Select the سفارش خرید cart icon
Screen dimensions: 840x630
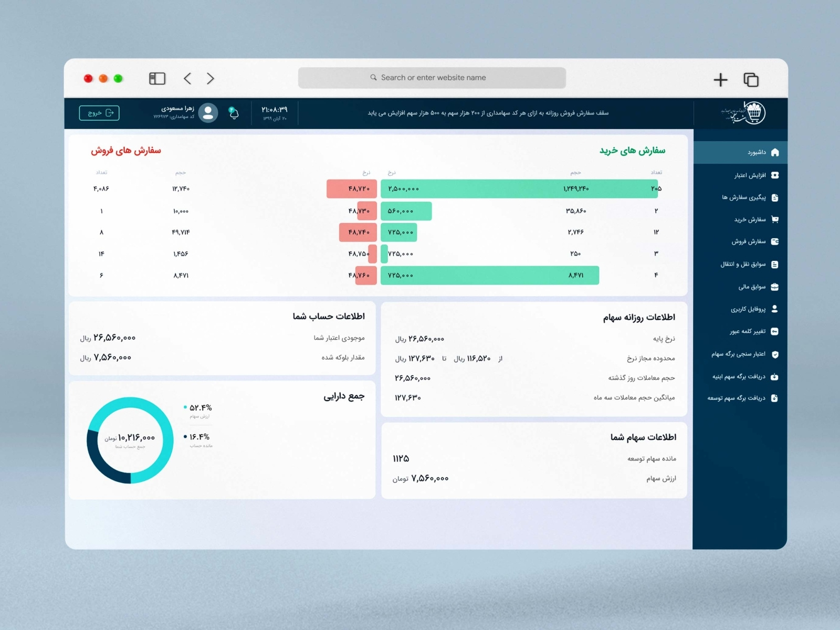tap(775, 219)
